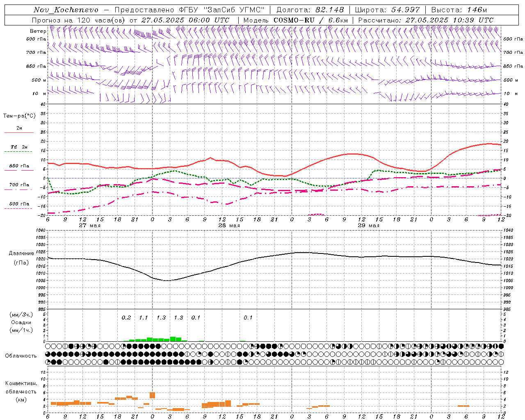Click the (мм/1ч.) unit label
Image resolution: width=525 pixels, height=420 pixels.
(21, 331)
